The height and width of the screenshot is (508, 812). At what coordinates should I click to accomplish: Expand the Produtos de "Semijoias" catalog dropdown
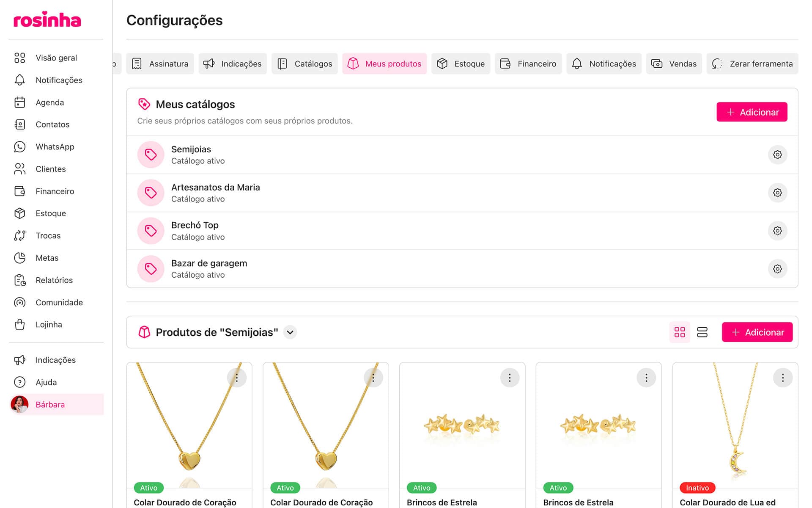(290, 332)
